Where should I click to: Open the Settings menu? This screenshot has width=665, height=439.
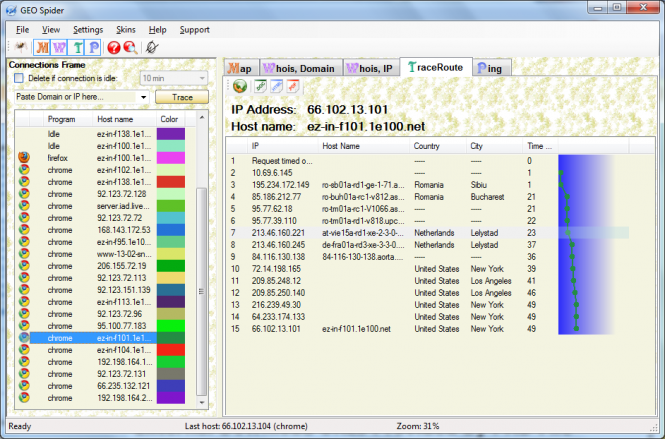click(88, 30)
